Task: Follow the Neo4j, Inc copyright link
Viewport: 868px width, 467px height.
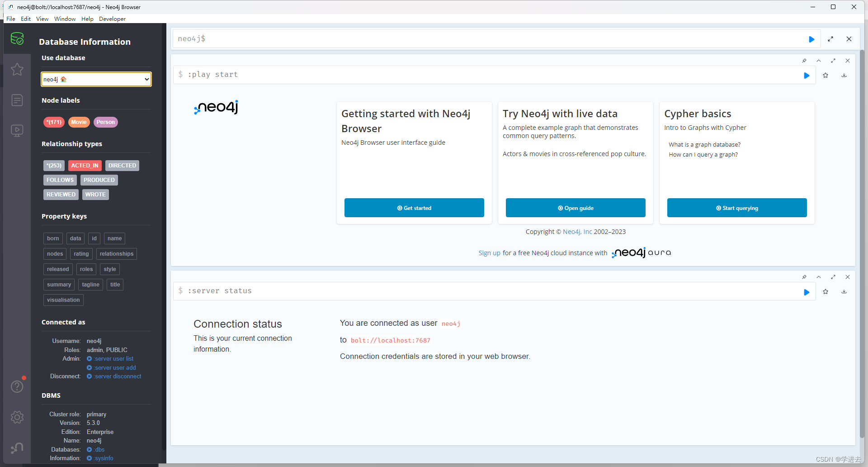Action: [577, 232]
